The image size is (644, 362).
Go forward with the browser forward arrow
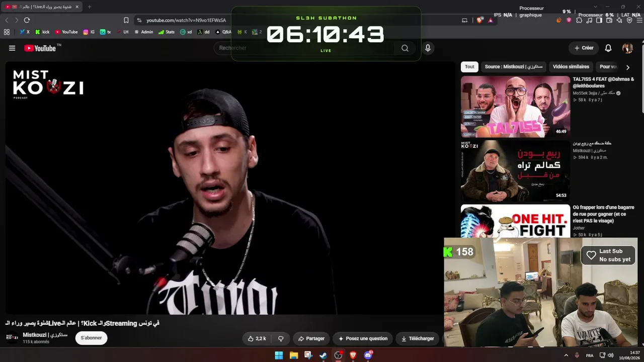click(17, 20)
